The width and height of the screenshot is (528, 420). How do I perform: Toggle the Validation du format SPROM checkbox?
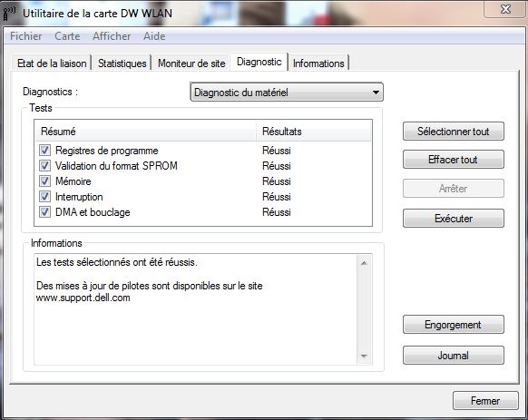44,166
